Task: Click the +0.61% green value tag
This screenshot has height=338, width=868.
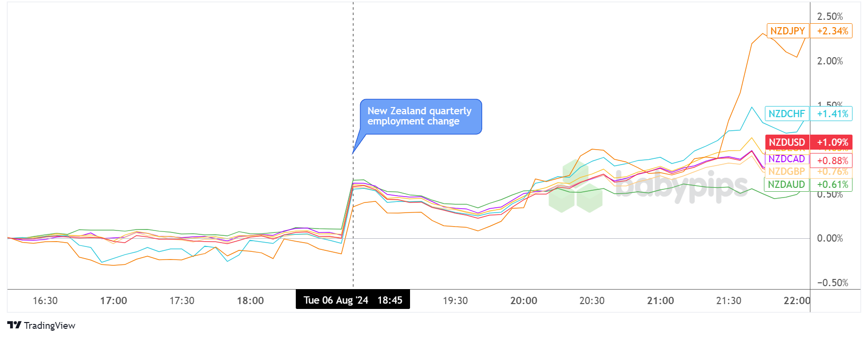Action: coord(832,184)
